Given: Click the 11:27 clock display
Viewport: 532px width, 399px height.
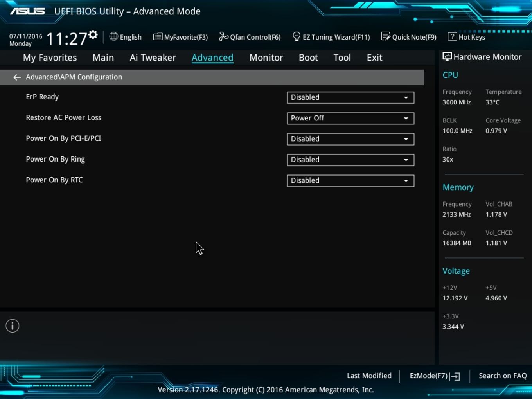Looking at the screenshot, I should [66, 39].
